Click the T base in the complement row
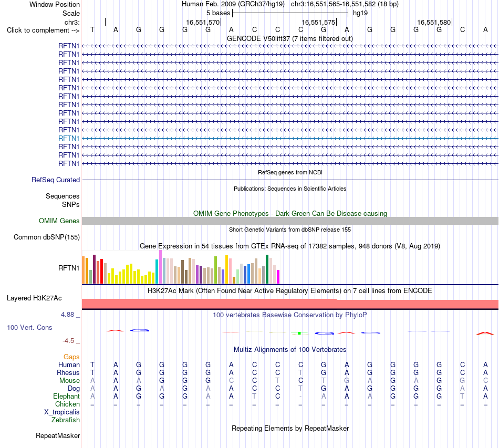This screenshot has height=448, width=499. pyautogui.click(x=92, y=29)
